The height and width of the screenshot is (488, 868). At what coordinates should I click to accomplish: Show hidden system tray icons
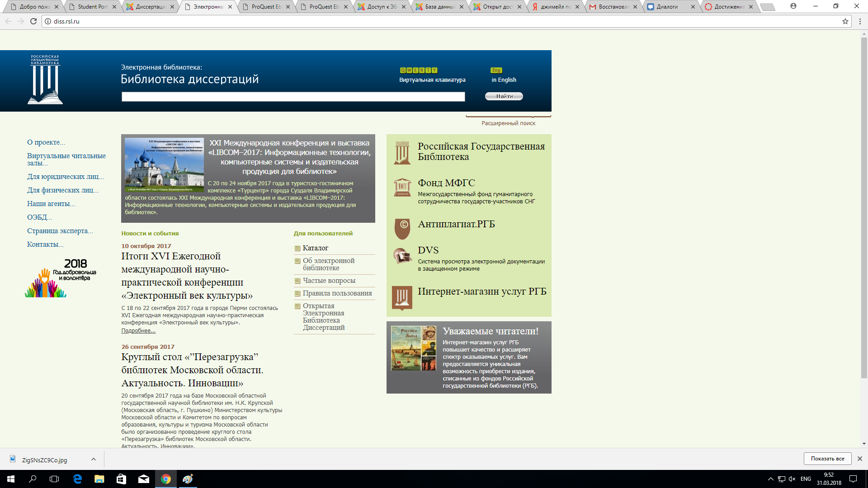coord(770,479)
